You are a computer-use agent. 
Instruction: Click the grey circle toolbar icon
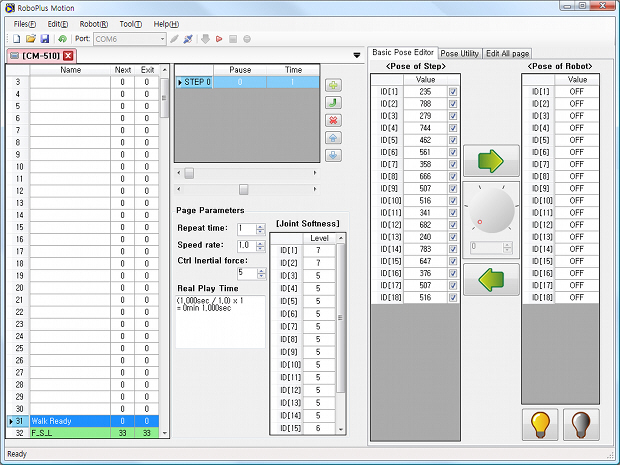click(247, 39)
